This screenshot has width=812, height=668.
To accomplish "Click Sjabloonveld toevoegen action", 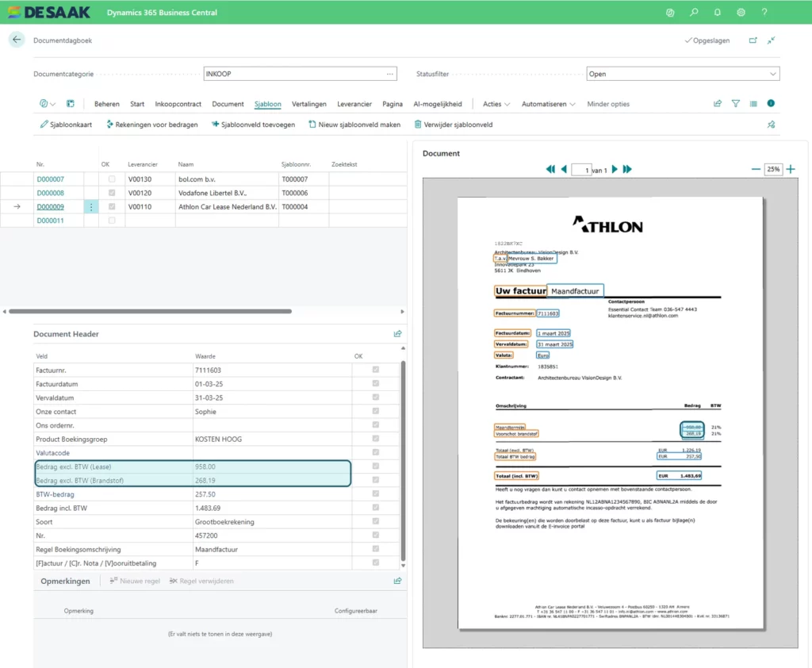I will tap(253, 125).
